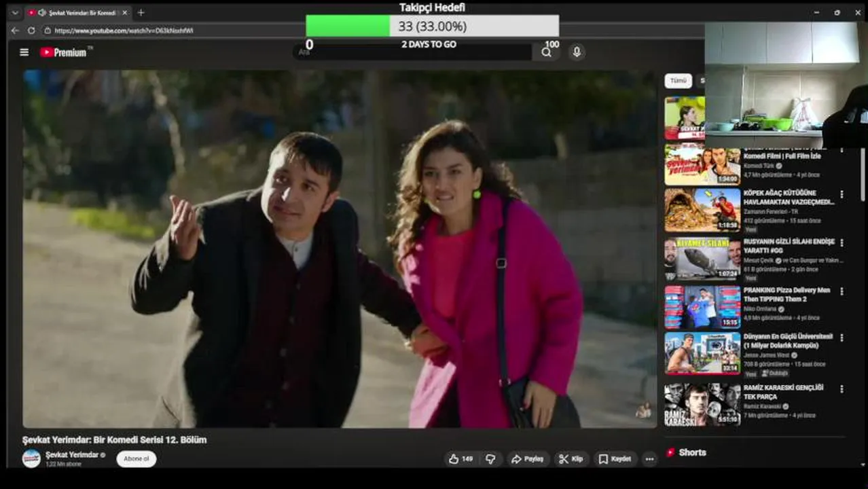The height and width of the screenshot is (489, 868).
Task: Click the Takipçi Hedefi progress bar overlay
Action: pyautogui.click(x=432, y=26)
